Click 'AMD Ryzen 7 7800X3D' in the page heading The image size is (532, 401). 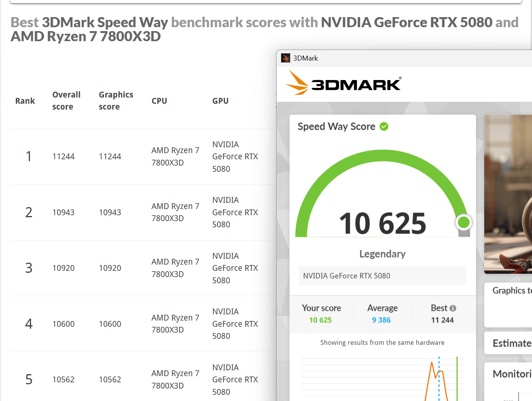(85, 37)
